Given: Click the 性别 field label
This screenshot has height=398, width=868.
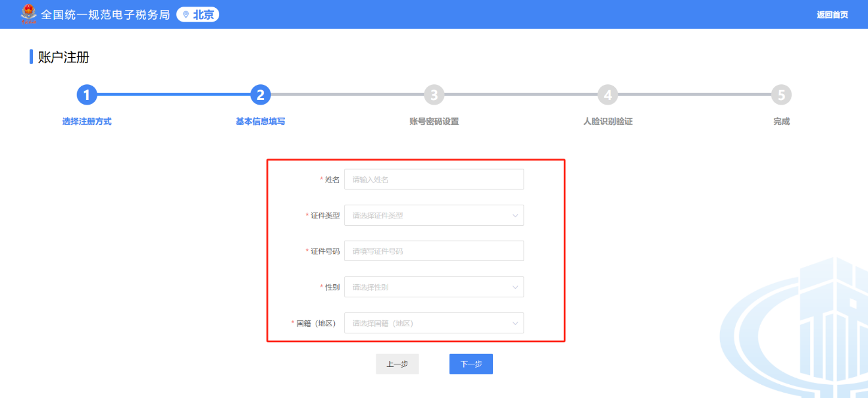Looking at the screenshot, I should pos(332,287).
